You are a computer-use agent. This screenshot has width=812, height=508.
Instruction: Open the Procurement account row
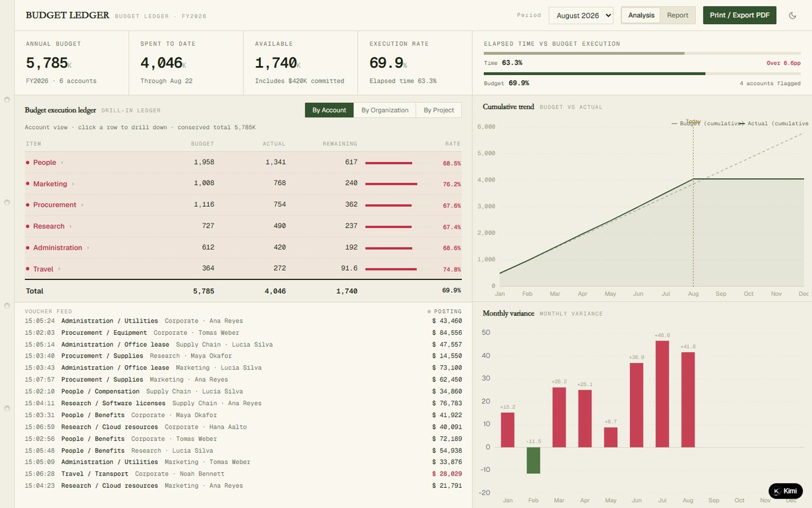243,205
